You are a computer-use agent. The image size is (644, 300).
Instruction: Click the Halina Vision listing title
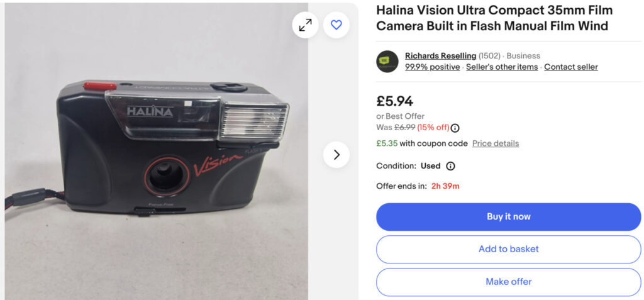(494, 18)
